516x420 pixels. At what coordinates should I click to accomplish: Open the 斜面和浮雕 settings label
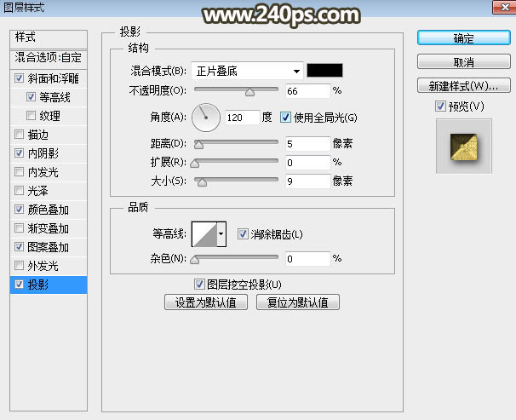[54, 78]
